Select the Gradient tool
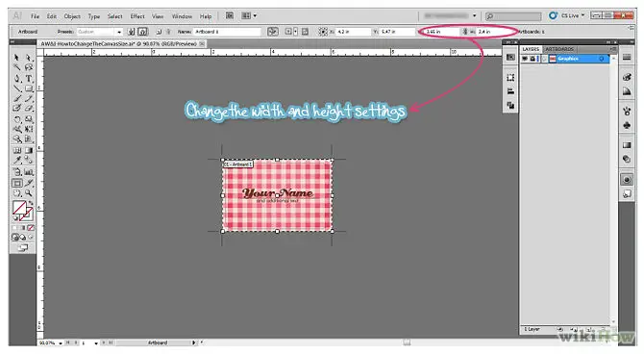Image resolution: width=644 pixels, height=354 pixels. point(28,150)
